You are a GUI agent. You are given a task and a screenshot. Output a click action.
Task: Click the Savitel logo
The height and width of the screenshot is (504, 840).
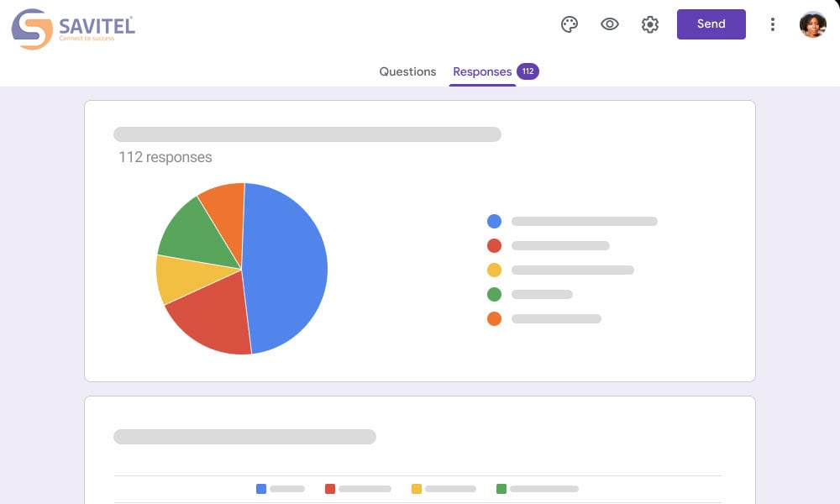pyautogui.click(x=73, y=29)
